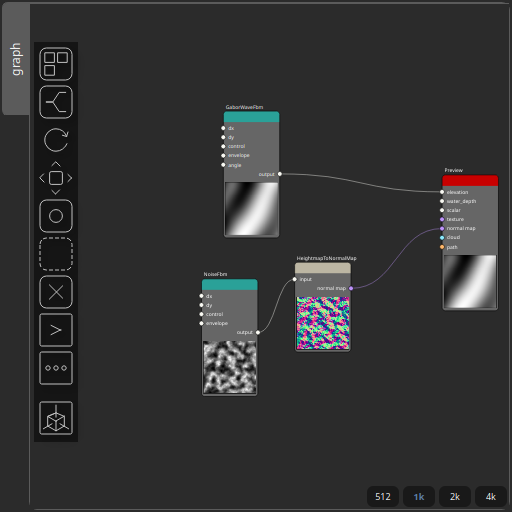Click the grid layout icon in toolbar
This screenshot has height=512, width=512.
click(56, 64)
